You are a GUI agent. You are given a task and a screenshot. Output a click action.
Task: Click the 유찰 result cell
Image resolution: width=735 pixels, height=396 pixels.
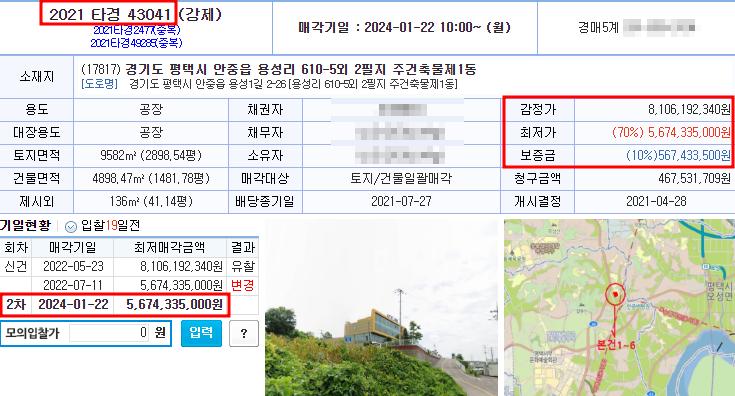pos(243,267)
